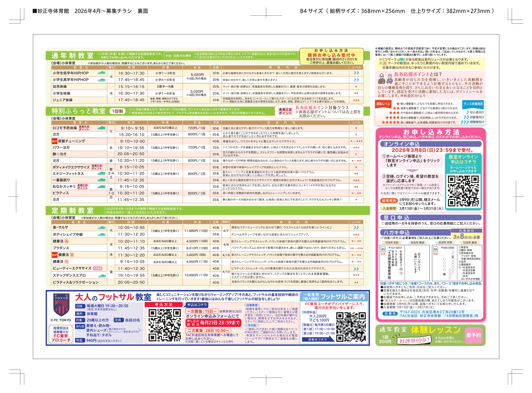Click the 申込はコチラ blue label
The height and width of the screenshot is (393, 532).
click(x=197, y=305)
